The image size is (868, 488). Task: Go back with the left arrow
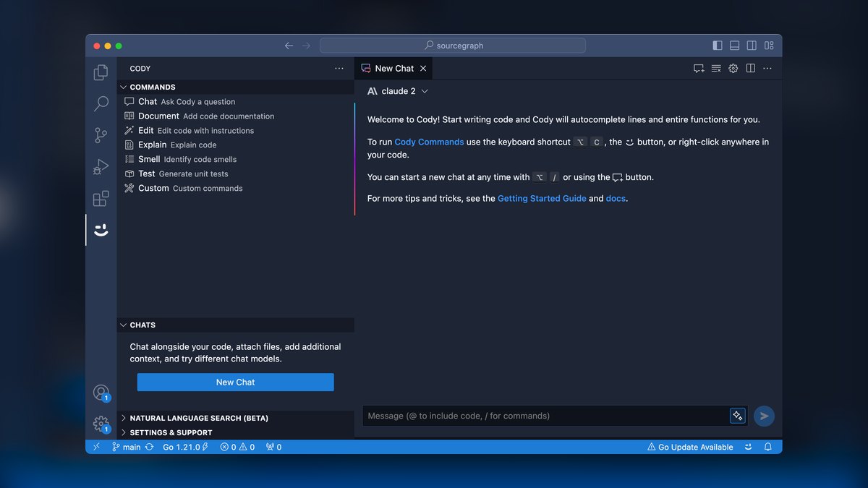click(289, 46)
